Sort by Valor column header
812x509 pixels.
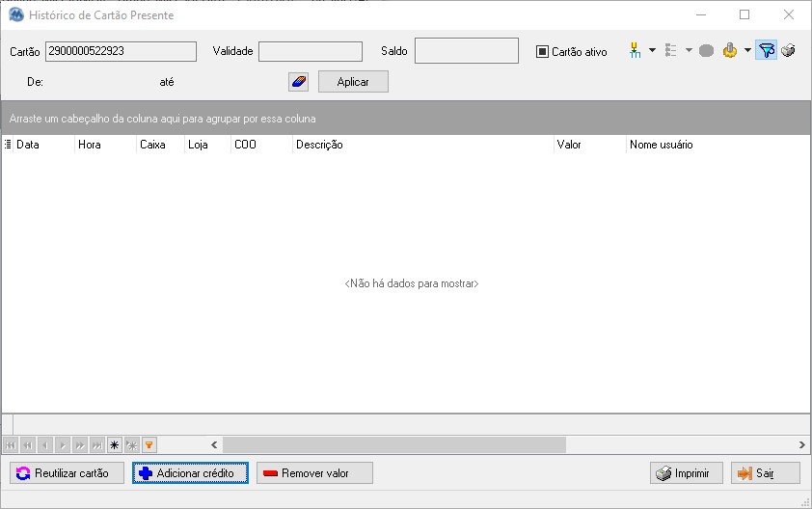[590, 145]
